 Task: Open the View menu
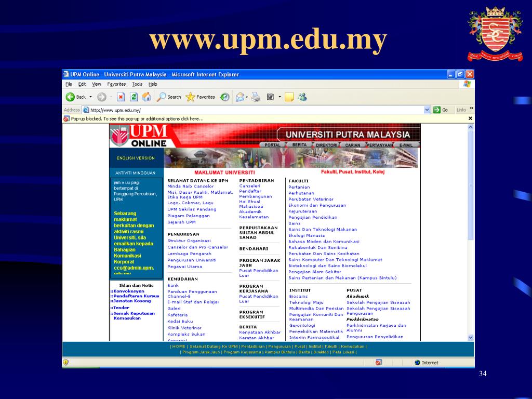(x=97, y=84)
